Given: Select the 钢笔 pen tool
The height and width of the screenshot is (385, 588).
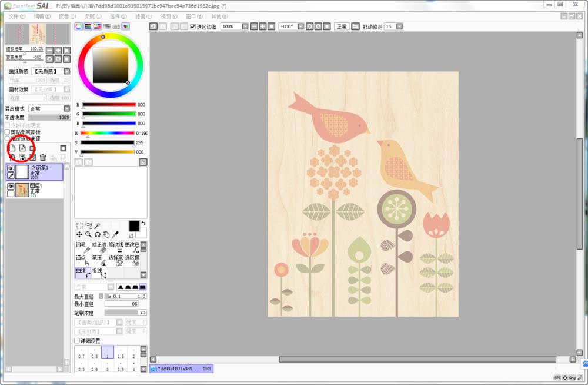Looking at the screenshot, I should 82,247.
